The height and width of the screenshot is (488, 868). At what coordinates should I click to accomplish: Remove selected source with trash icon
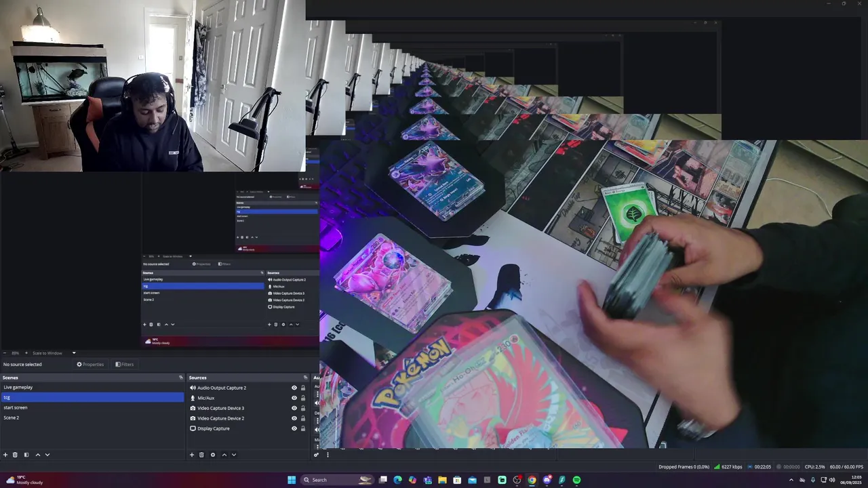click(x=201, y=455)
